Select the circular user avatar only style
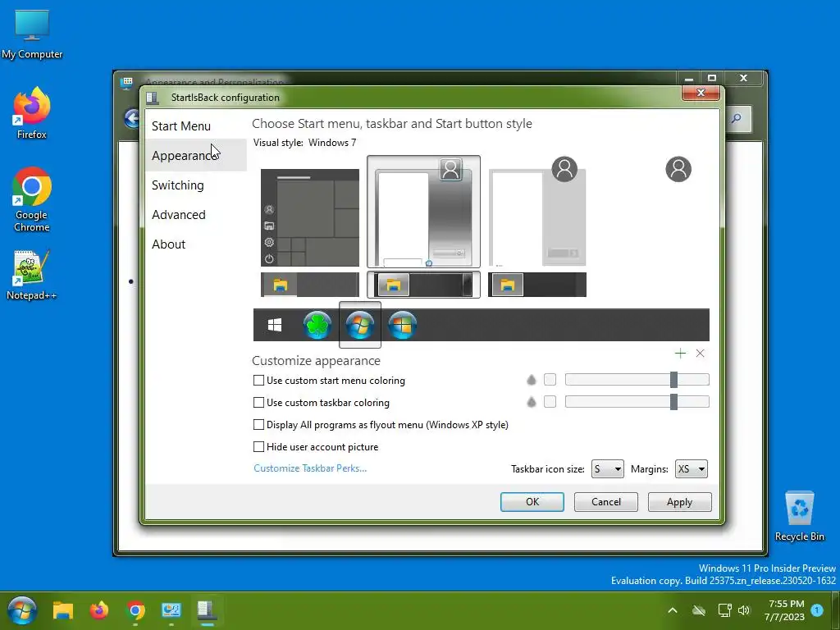 (678, 169)
